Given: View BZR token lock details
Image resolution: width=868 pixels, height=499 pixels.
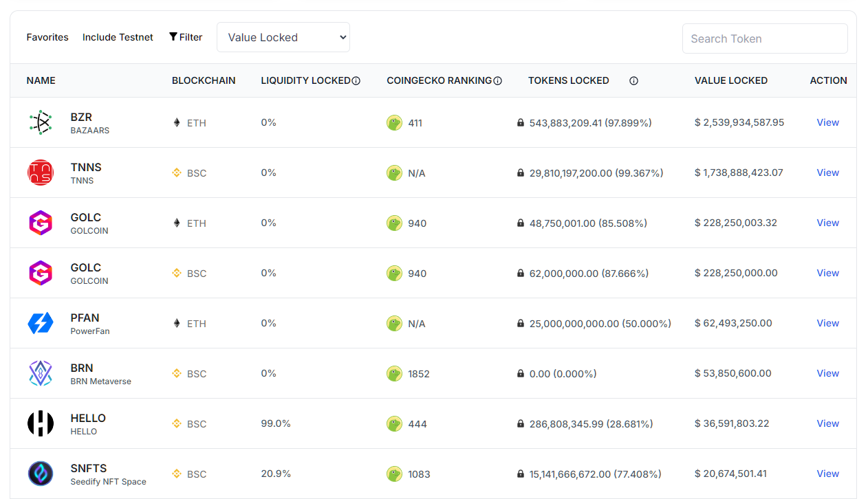Looking at the screenshot, I should 827,122.
